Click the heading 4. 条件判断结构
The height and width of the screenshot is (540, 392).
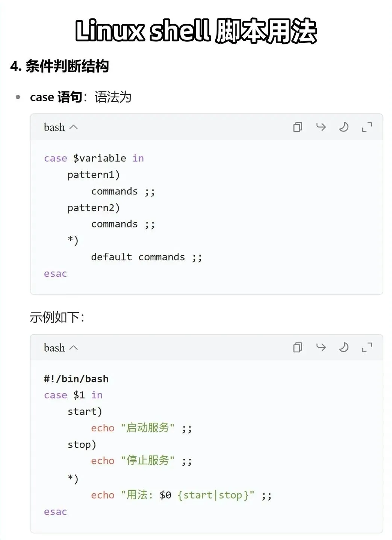(59, 66)
